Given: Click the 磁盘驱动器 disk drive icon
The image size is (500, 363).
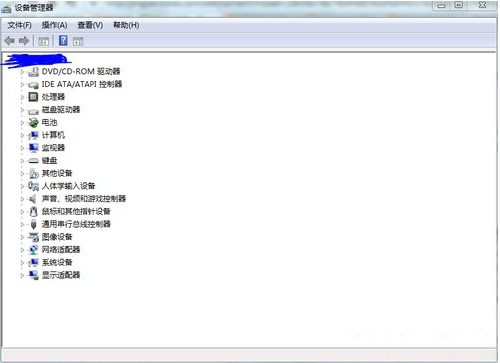Looking at the screenshot, I should [33, 111].
